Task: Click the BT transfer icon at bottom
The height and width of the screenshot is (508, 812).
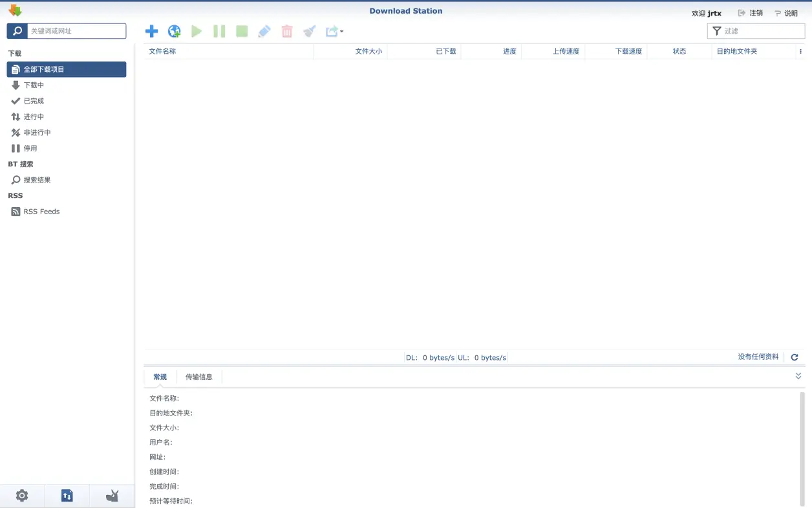Action: 67,495
